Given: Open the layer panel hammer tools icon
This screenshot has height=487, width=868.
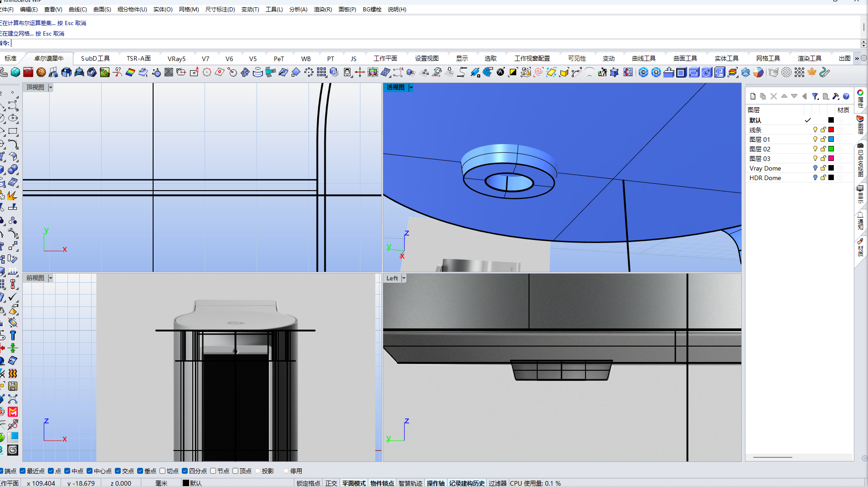Looking at the screenshot, I should [x=836, y=96].
